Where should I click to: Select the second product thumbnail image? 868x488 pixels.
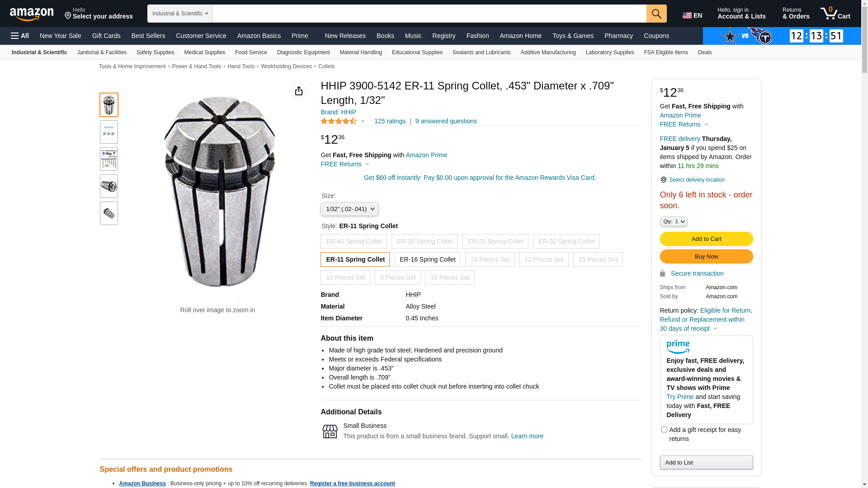click(x=109, y=132)
